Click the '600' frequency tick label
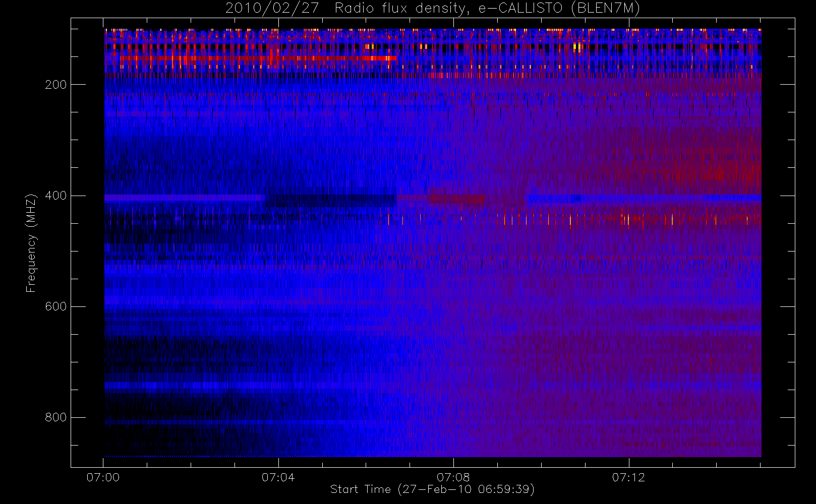Image resolution: width=816 pixels, height=504 pixels. click(x=55, y=306)
